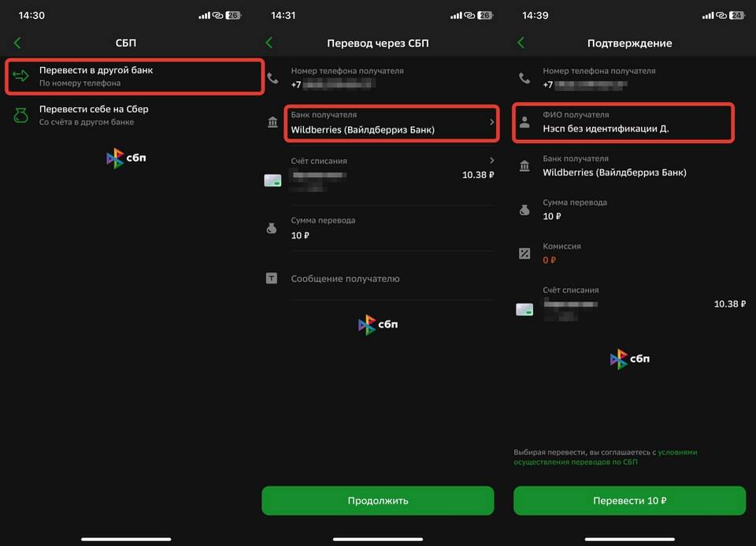
Task: Open Счёт списания account chooser chevron
Action: [491, 161]
